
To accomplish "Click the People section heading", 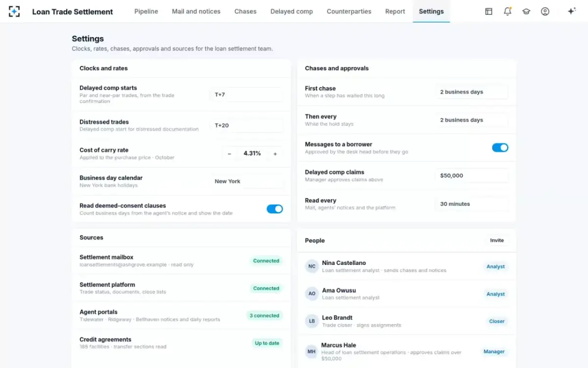I will [x=315, y=241].
